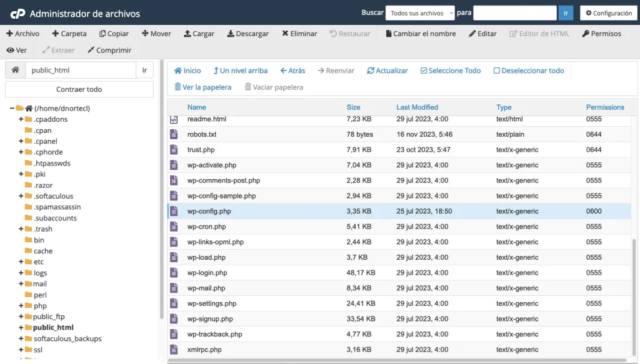
Task: Click the xmlrpc.php file icon
Action: 174,349
